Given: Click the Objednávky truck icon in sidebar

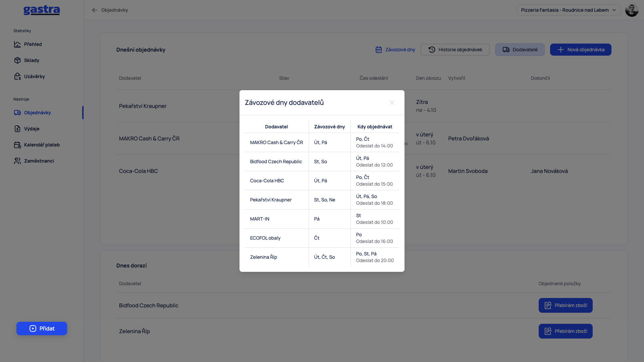Looking at the screenshot, I should tap(17, 113).
